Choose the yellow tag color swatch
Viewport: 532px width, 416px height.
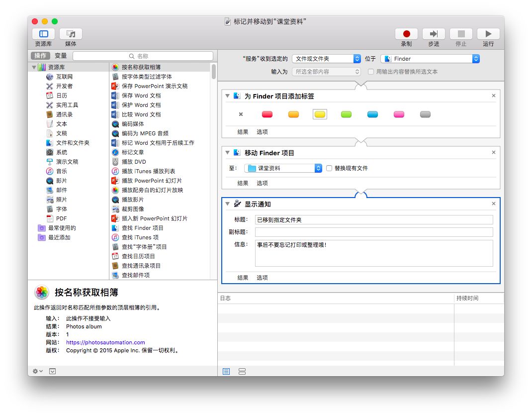pyautogui.click(x=320, y=114)
